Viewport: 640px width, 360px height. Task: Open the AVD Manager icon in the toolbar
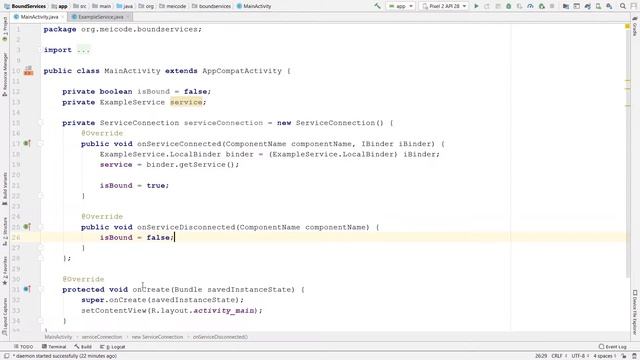pos(598,6)
